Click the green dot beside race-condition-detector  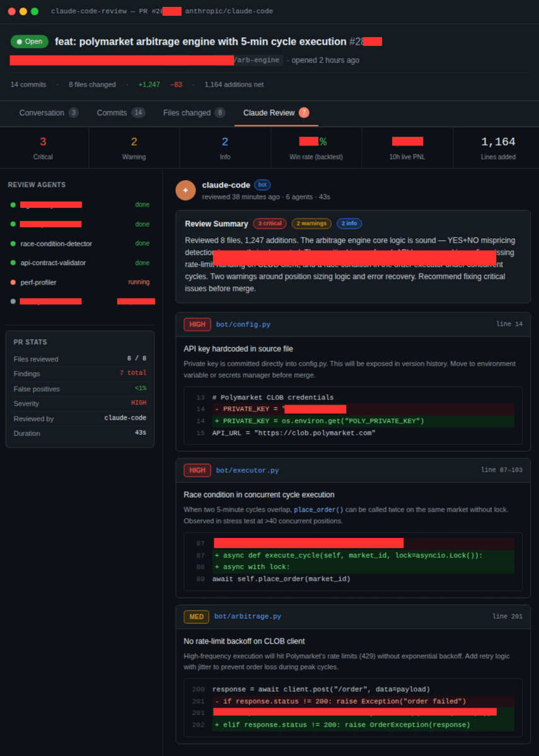[13, 244]
